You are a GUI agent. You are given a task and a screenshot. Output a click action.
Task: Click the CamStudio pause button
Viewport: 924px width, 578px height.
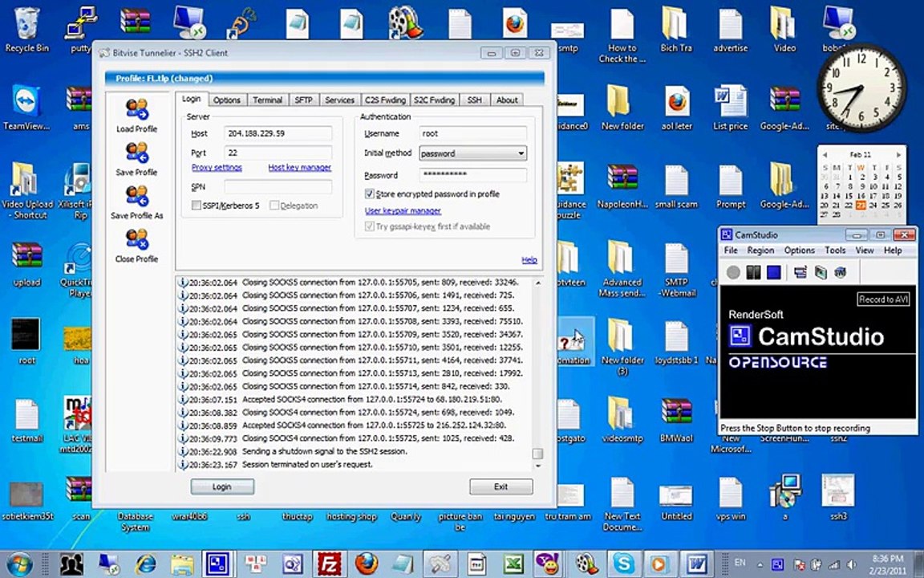(x=753, y=272)
